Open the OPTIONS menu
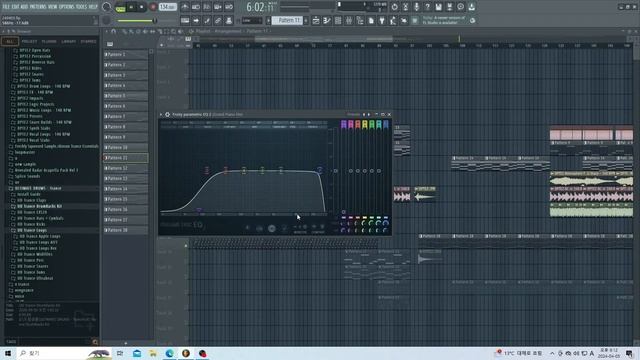This screenshot has width=640, height=360. (x=67, y=7)
